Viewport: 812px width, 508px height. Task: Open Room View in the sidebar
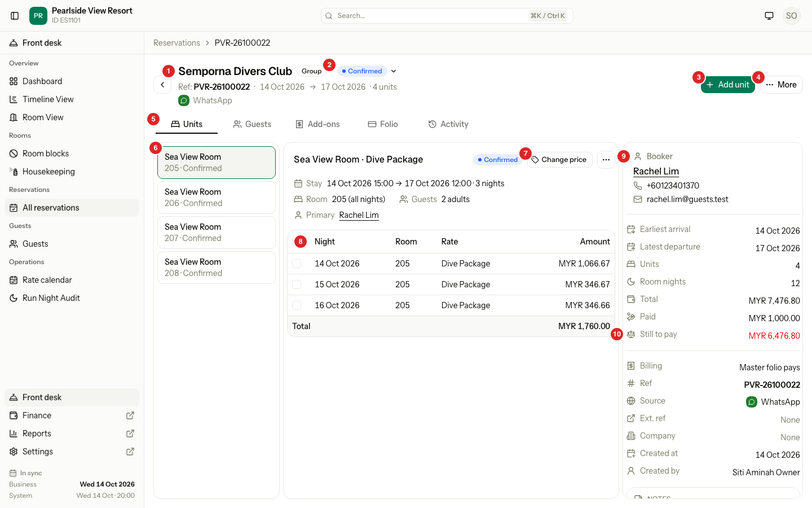[x=72, y=117]
